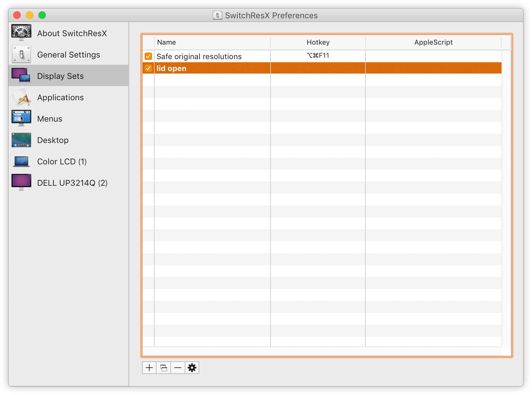Click the window title bar proxy icon

(x=217, y=15)
